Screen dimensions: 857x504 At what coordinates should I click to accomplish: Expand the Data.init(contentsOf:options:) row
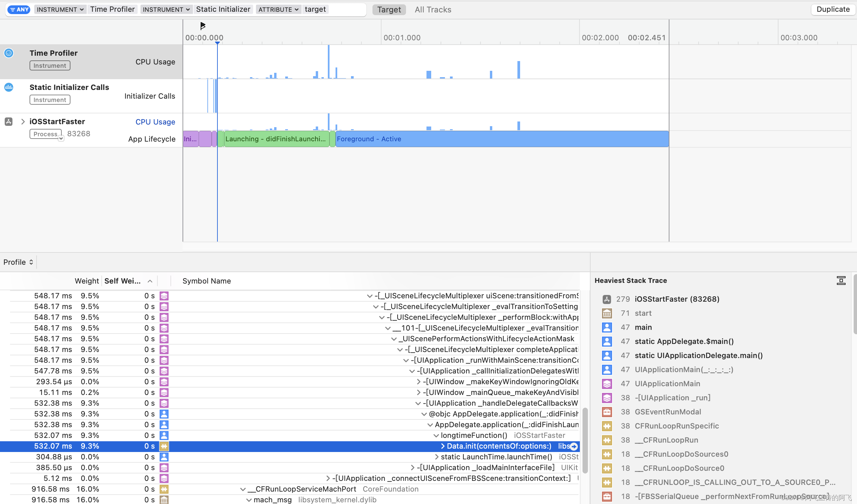pyautogui.click(x=443, y=446)
